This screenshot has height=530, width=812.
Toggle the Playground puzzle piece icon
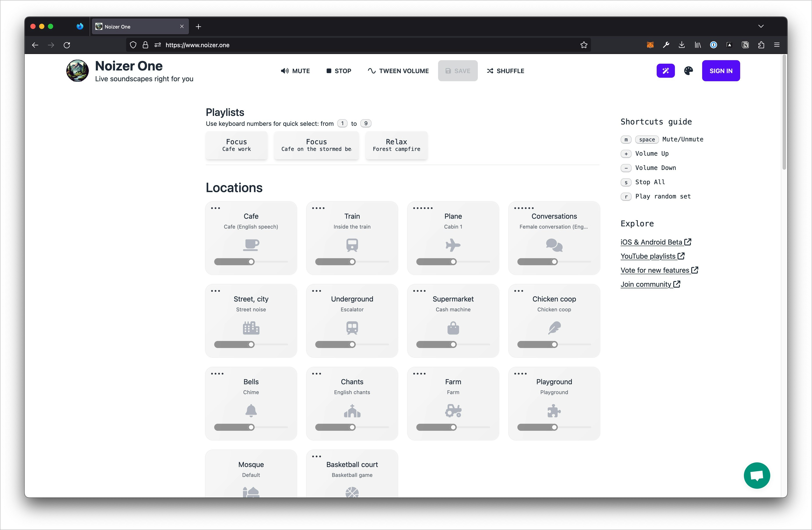[554, 411]
